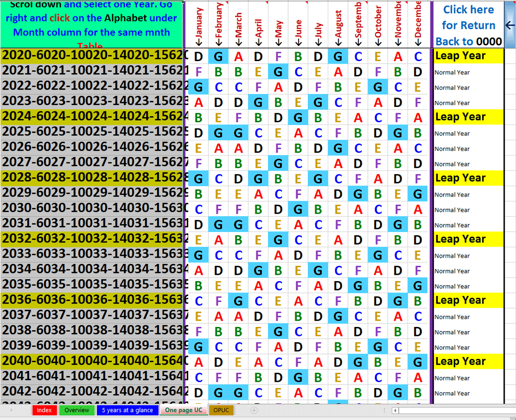
Task: Click the June month header
Action: [298, 25]
